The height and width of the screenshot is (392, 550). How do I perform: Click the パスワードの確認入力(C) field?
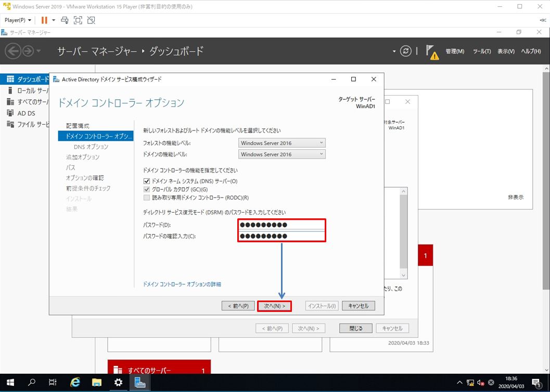282,236
